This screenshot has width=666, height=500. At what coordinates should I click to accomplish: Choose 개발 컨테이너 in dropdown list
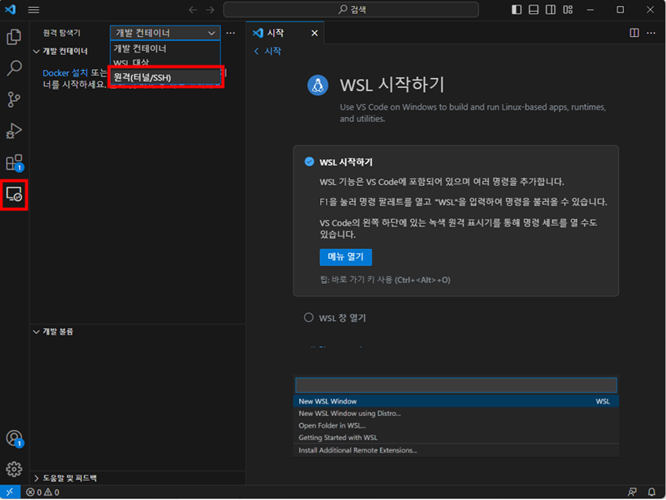click(x=165, y=48)
